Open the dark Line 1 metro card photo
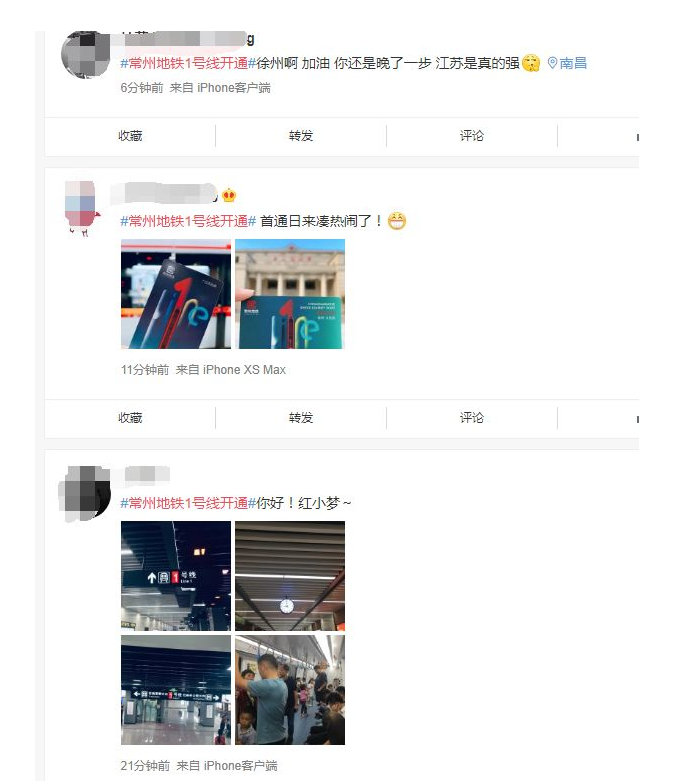The image size is (685, 782). click(x=176, y=294)
